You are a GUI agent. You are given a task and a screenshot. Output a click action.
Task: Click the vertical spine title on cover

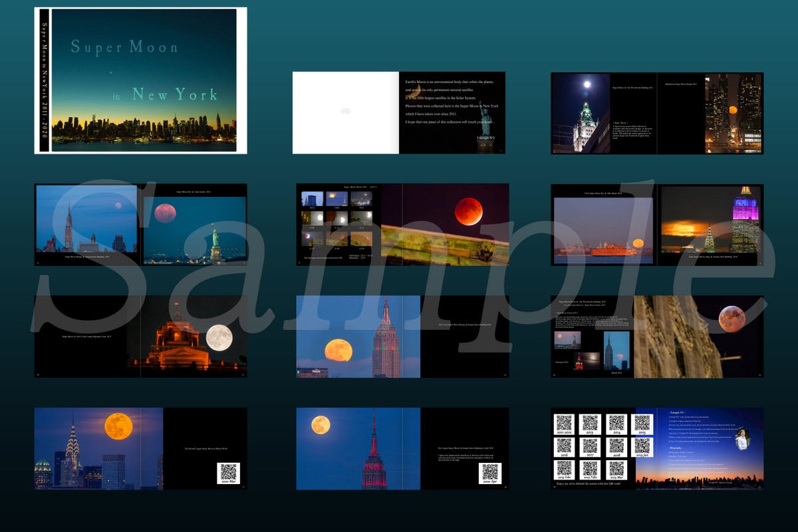(x=44, y=80)
